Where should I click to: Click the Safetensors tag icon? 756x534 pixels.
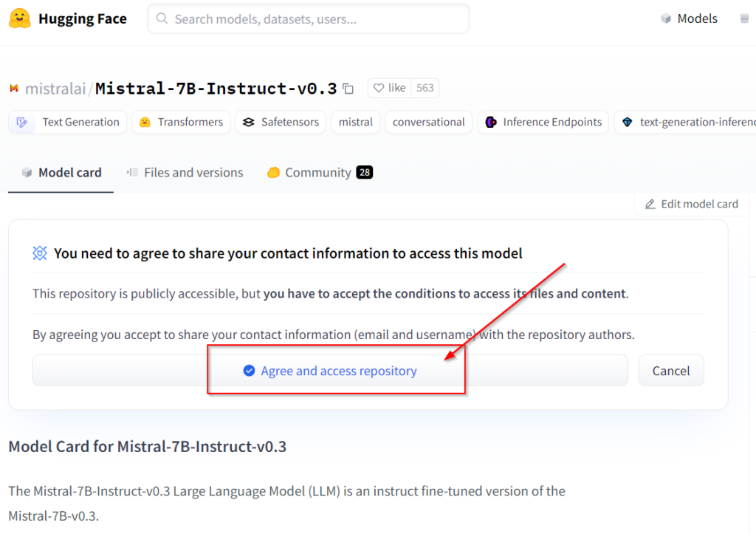pyautogui.click(x=249, y=123)
